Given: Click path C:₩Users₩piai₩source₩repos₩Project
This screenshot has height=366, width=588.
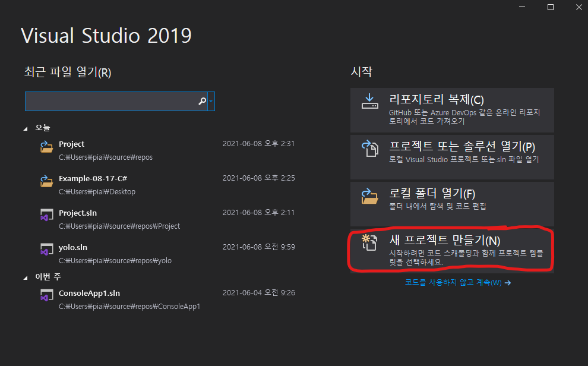Looking at the screenshot, I should pyautogui.click(x=119, y=226).
